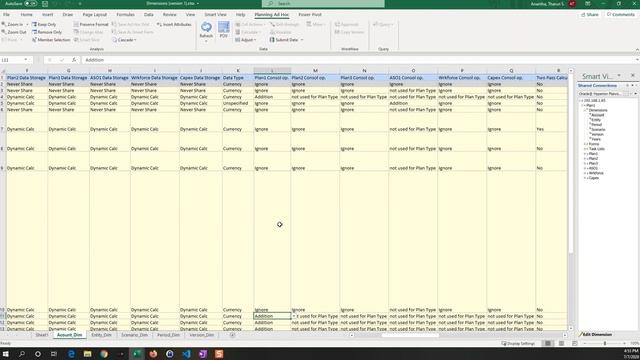Collapse the Dimensions tree node
This screenshot has height=360, width=640.
point(586,110)
